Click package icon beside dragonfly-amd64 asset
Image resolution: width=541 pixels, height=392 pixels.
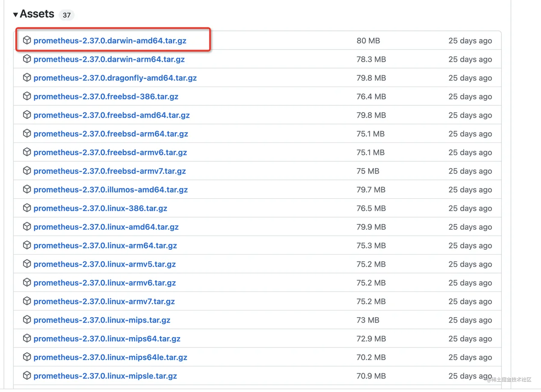click(x=27, y=77)
